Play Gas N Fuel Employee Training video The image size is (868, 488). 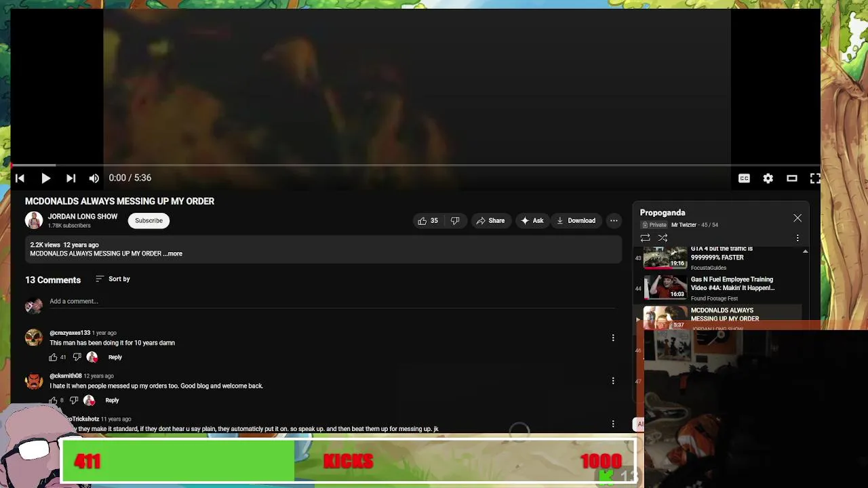click(718, 287)
